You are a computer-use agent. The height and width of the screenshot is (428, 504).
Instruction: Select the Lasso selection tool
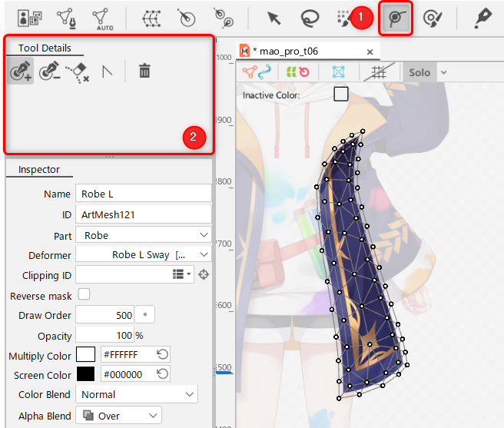pos(310,18)
